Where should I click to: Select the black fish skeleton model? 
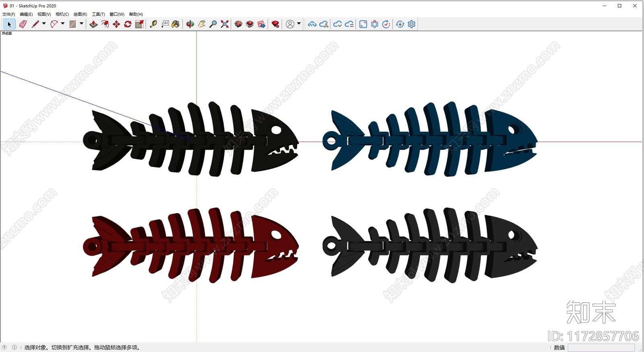tap(191, 139)
